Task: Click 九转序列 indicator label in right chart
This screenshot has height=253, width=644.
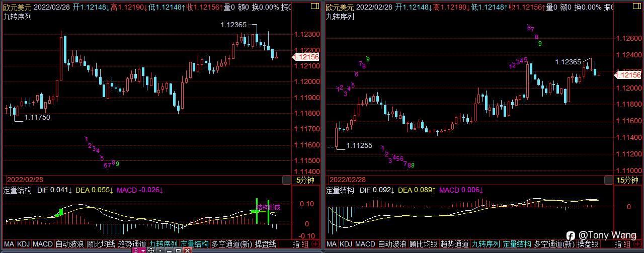Action: [340, 16]
